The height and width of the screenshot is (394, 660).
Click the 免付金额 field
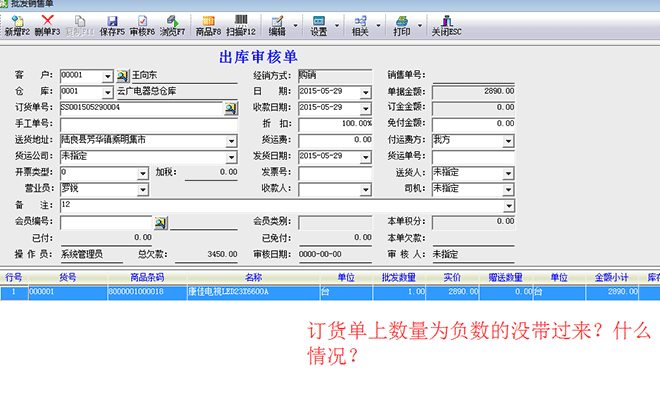(x=473, y=125)
